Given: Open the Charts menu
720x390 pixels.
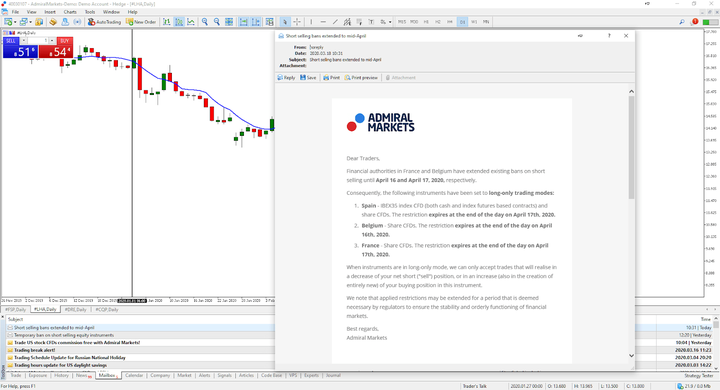Looking at the screenshot, I should pyautogui.click(x=70, y=11).
